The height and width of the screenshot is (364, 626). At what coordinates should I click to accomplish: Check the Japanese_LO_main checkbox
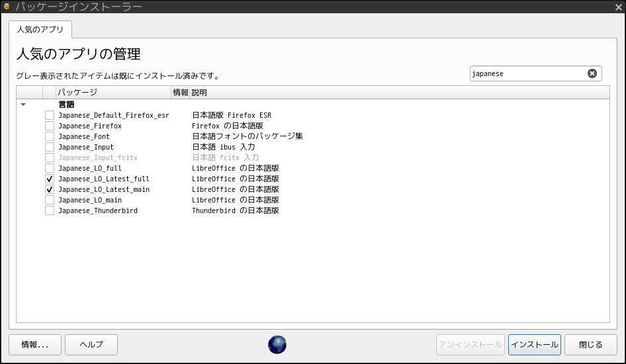pos(50,200)
